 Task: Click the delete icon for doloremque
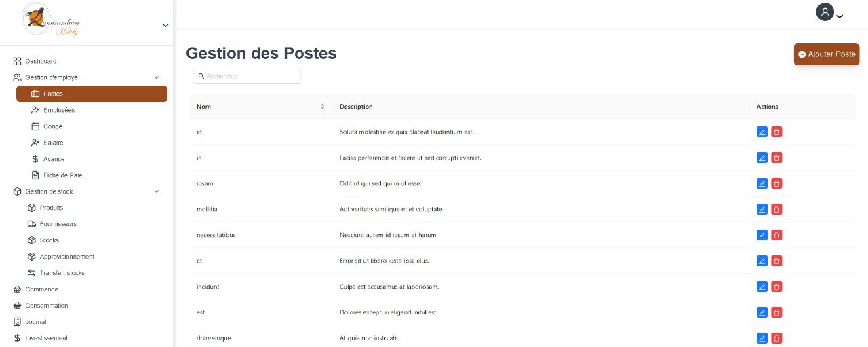(x=777, y=338)
